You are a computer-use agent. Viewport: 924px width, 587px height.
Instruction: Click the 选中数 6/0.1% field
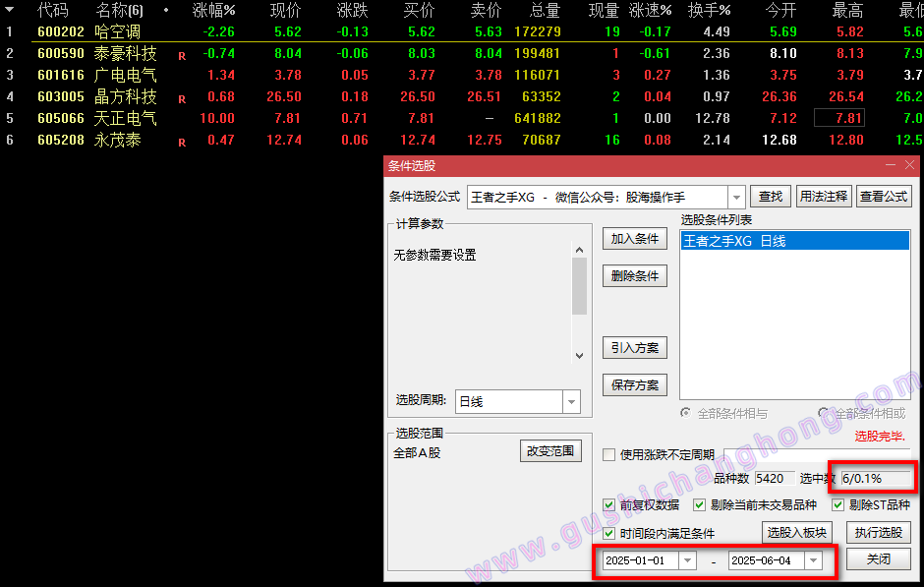pyautogui.click(x=876, y=479)
